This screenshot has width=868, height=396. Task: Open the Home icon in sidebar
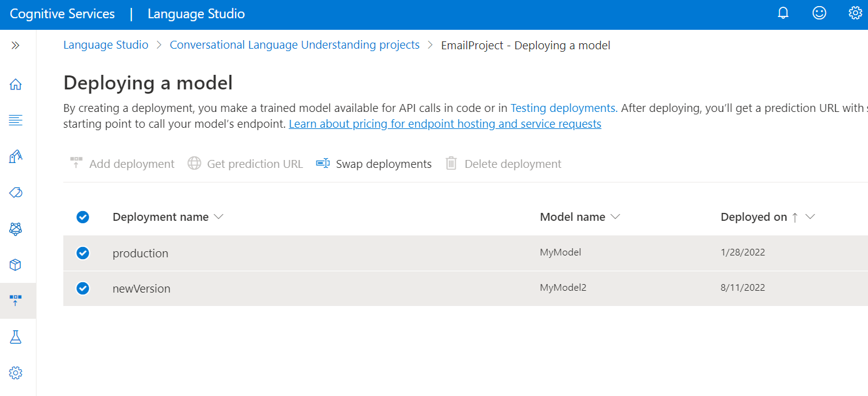[16, 84]
